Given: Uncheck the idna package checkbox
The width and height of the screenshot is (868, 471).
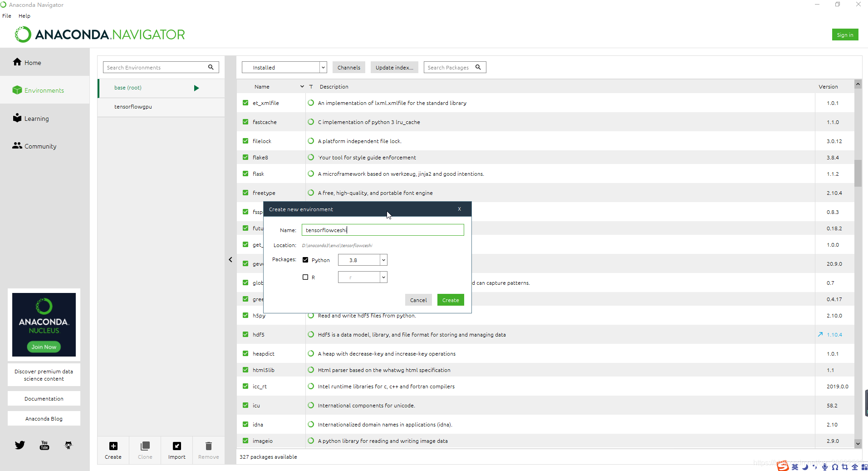Looking at the screenshot, I should click(245, 425).
